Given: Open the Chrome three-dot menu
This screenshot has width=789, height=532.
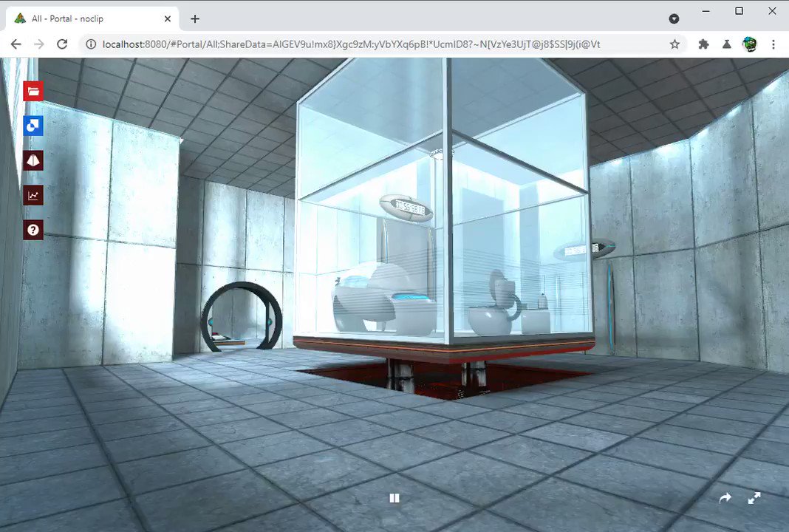Looking at the screenshot, I should 773,44.
